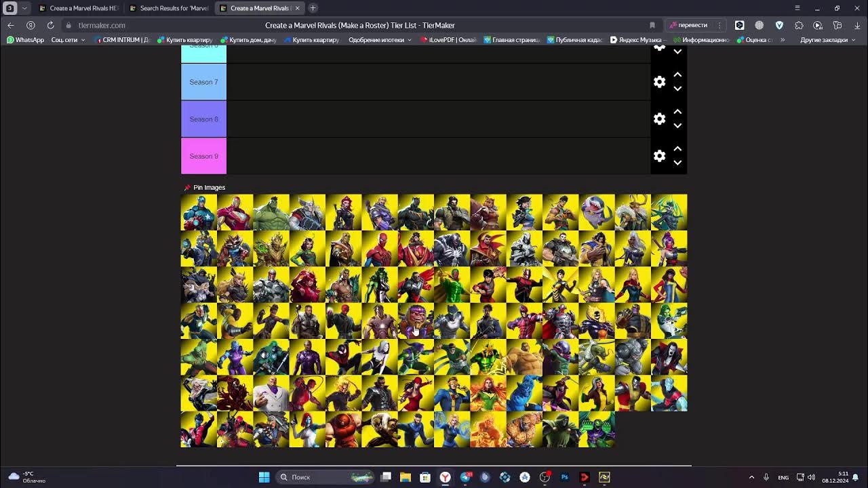
Task: Open the tab list dropdown beside the tab counter
Action: (24, 8)
